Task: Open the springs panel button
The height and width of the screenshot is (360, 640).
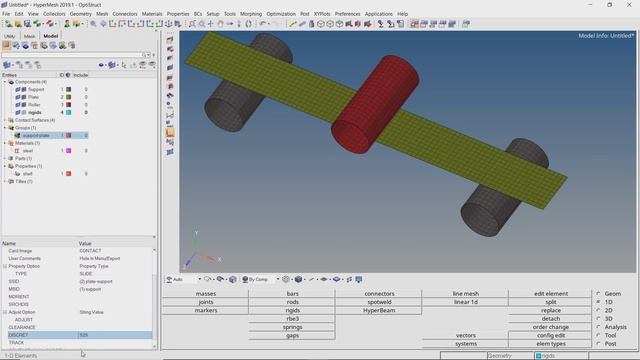Action: (292, 327)
